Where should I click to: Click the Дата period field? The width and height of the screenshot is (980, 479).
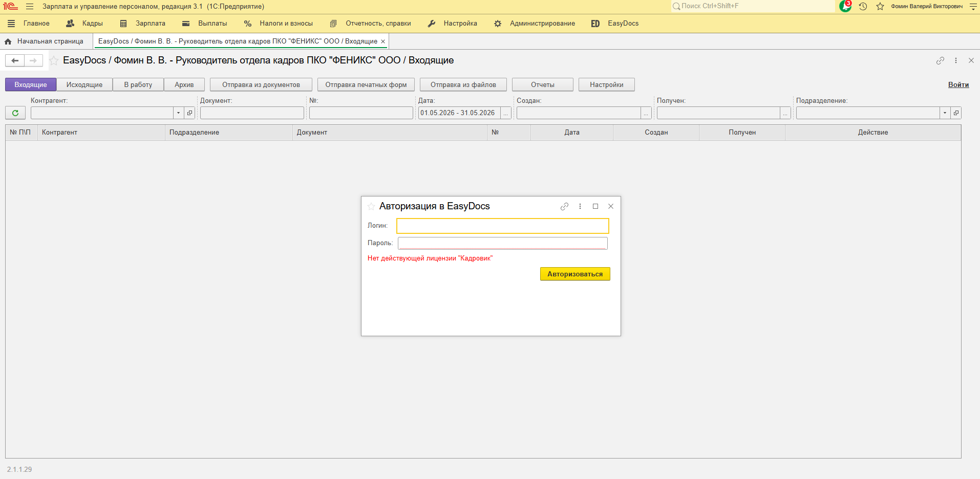click(459, 113)
